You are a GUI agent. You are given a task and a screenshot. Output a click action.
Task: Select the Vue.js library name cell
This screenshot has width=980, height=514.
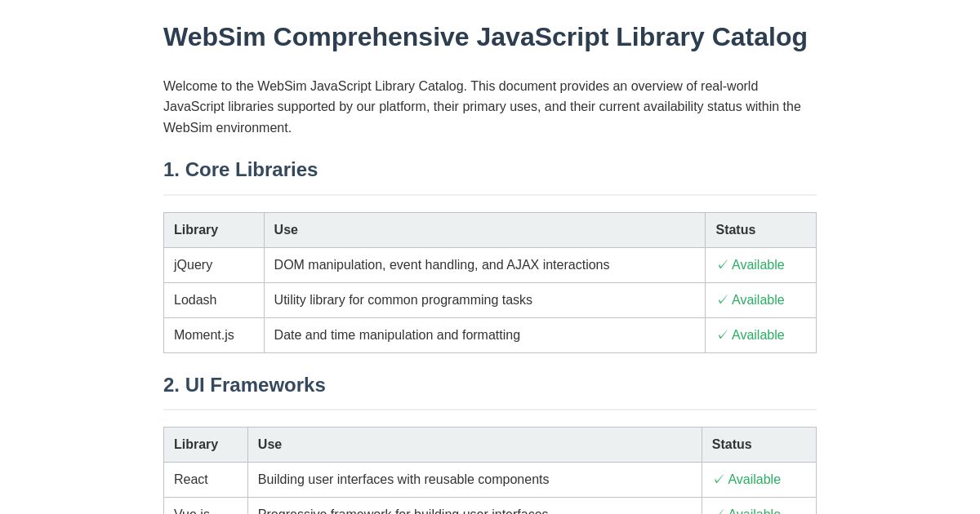point(191,511)
